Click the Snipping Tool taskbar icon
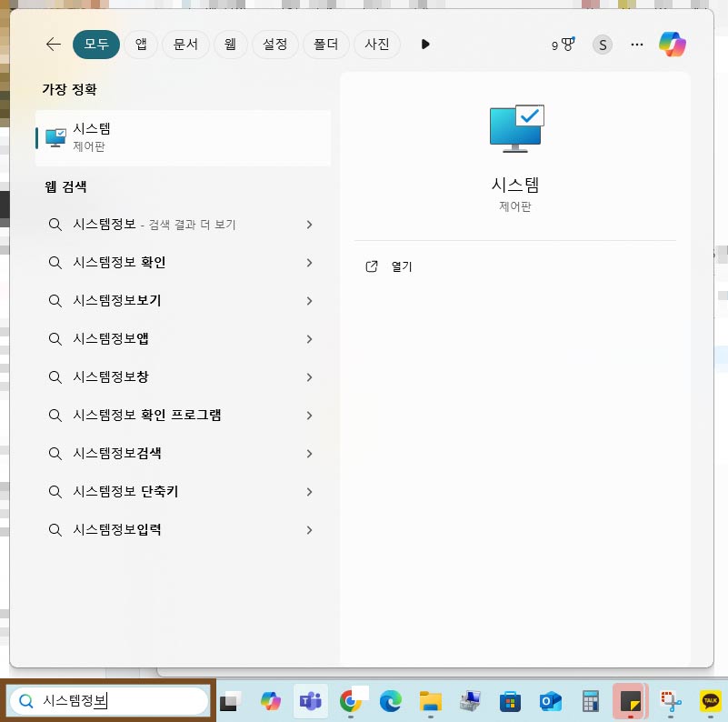This screenshot has width=728, height=722. [671, 701]
